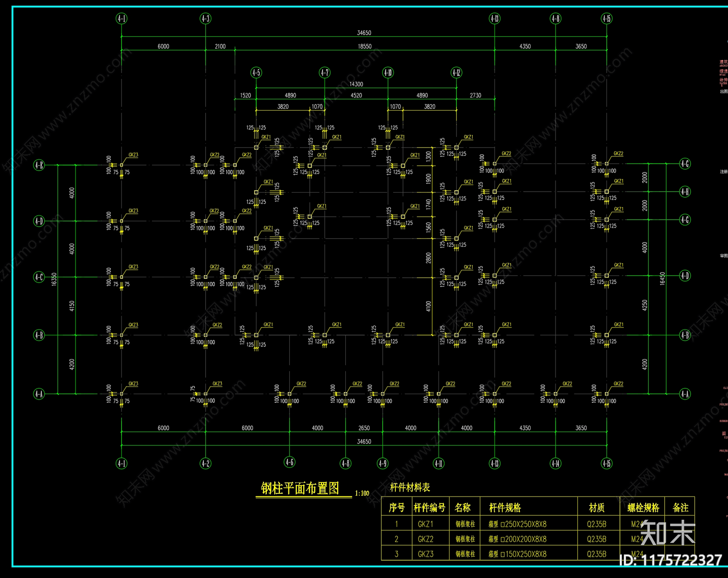Click the Q235B cell in the GKZ3 row
The image size is (728, 578).
click(x=597, y=554)
